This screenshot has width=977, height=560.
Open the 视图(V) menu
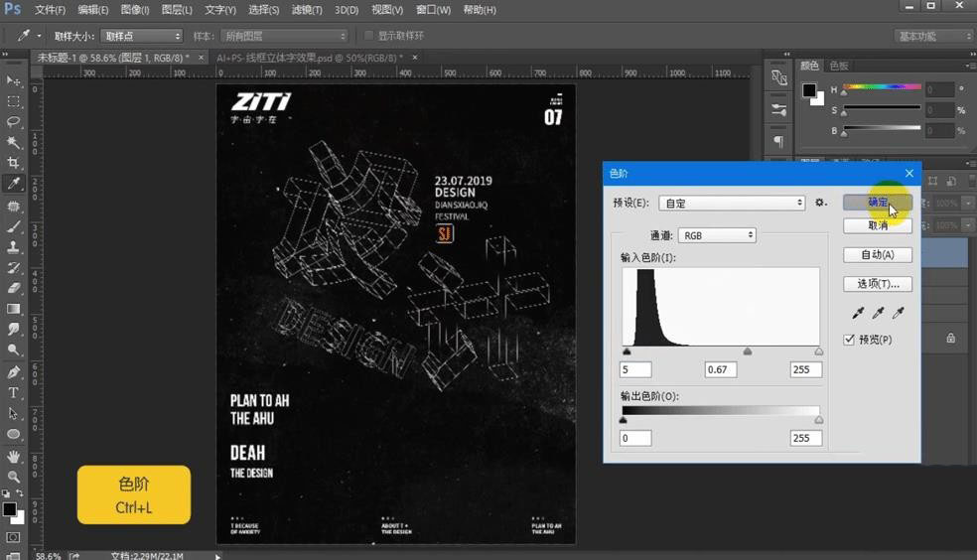click(387, 10)
